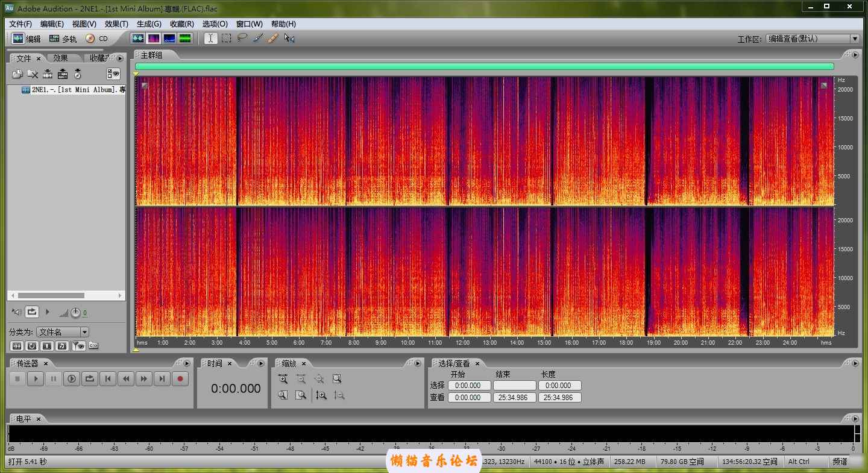The width and height of the screenshot is (868, 473).
Task: Toggle show loop files filter
Action: coord(32,346)
